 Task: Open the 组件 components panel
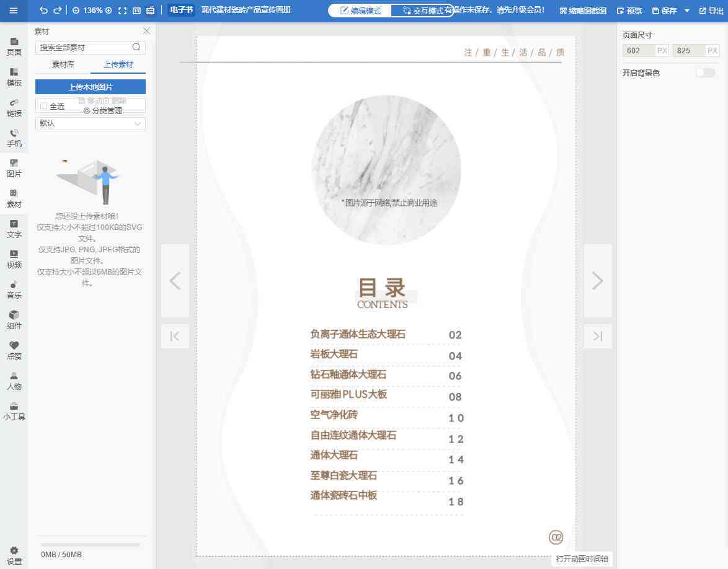pos(14,320)
